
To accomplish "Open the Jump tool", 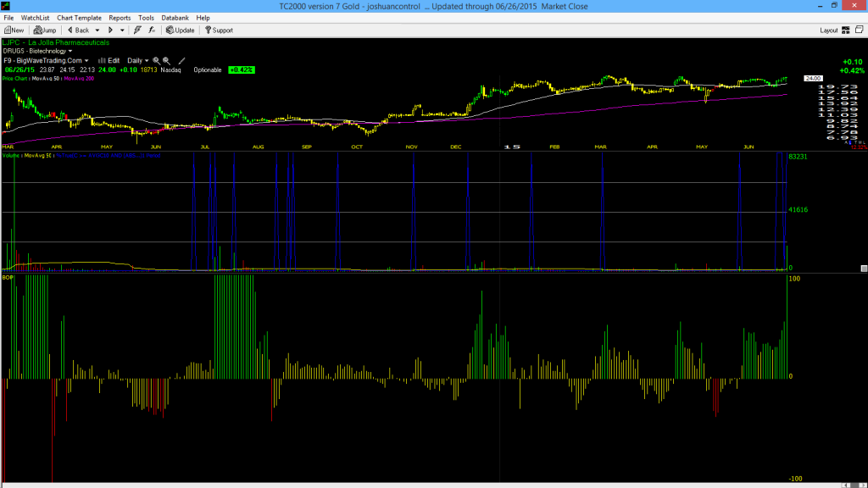I will 45,30.
